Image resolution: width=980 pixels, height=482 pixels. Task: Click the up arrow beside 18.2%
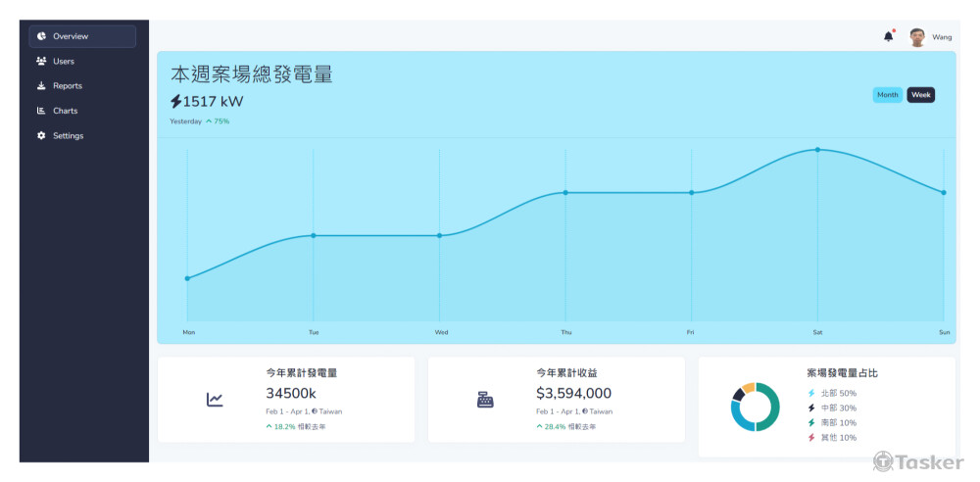[269, 427]
